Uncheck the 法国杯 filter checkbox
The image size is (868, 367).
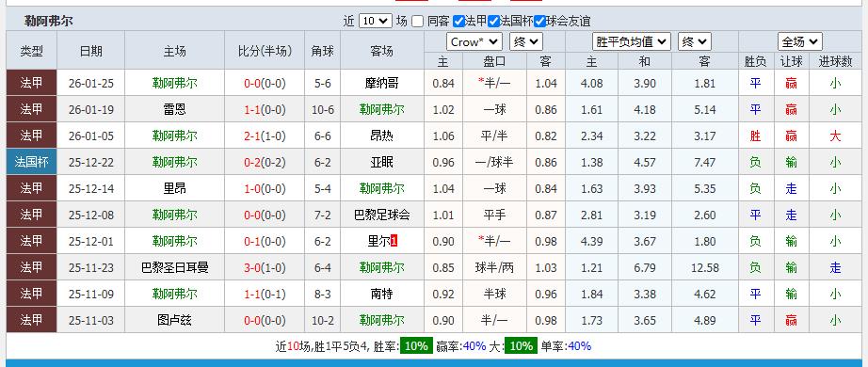(x=494, y=21)
